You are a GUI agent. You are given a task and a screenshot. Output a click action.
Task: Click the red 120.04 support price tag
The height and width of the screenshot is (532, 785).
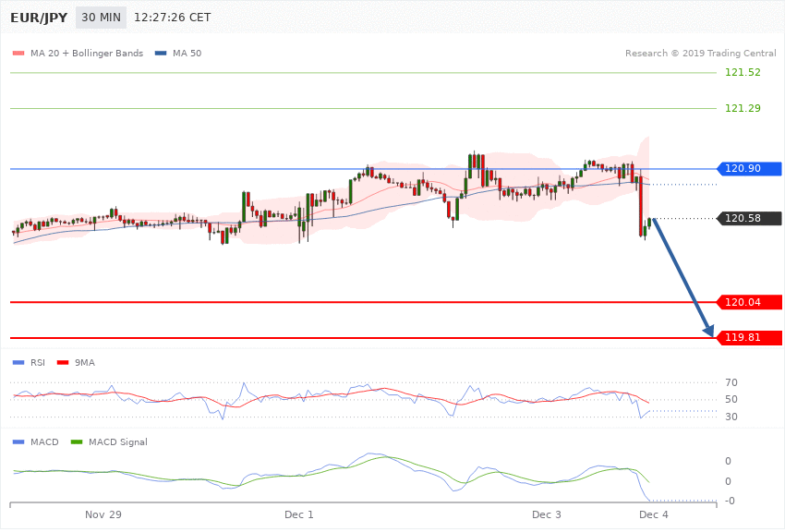(x=750, y=302)
